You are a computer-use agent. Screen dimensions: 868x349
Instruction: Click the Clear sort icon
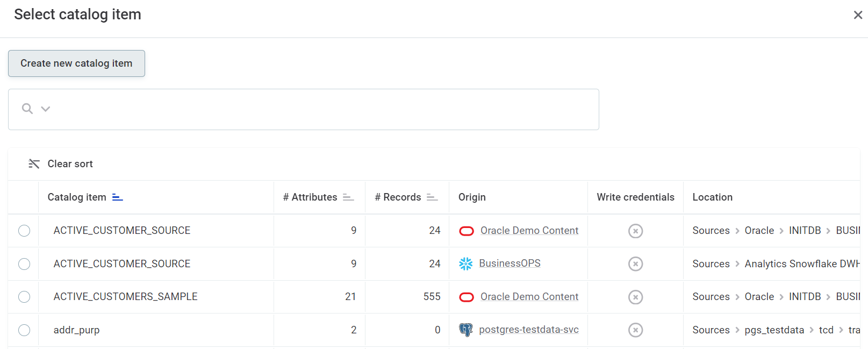34,164
